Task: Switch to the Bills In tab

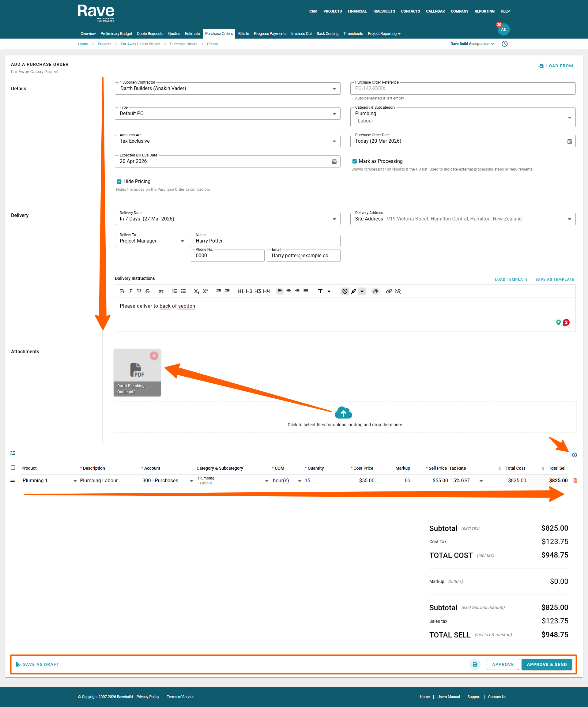Action: pos(243,34)
